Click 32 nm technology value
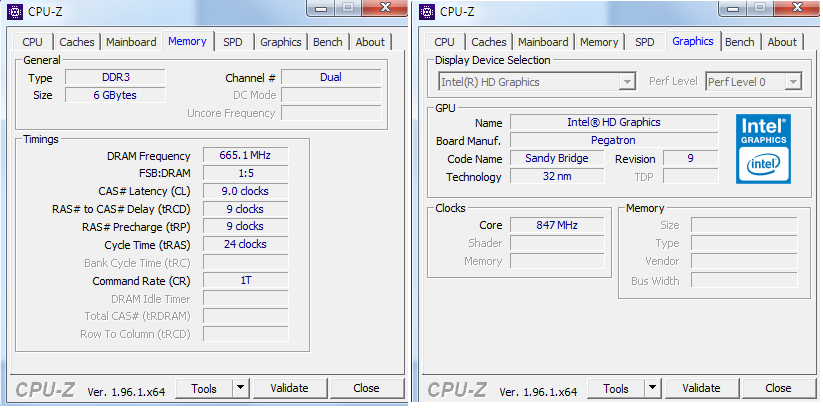Viewport: 823px width, 408px height. (557, 176)
